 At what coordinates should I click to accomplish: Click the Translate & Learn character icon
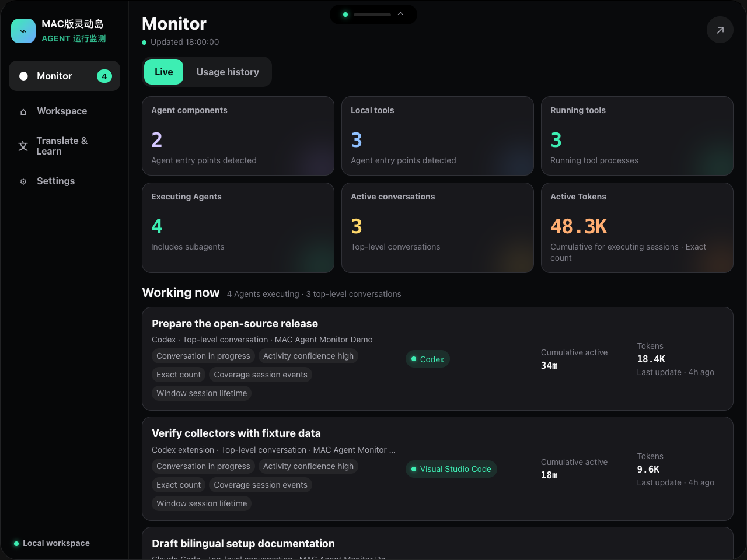pos(23,146)
